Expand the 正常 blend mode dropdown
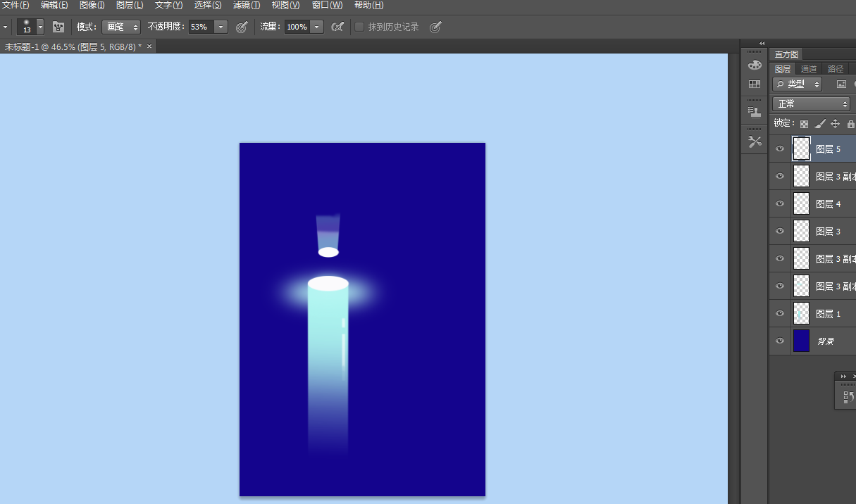This screenshot has width=856, height=504. pyautogui.click(x=811, y=103)
